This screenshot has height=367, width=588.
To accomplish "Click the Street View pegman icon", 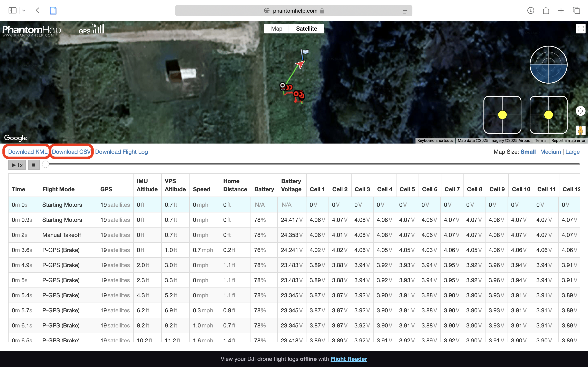I will [x=580, y=130].
